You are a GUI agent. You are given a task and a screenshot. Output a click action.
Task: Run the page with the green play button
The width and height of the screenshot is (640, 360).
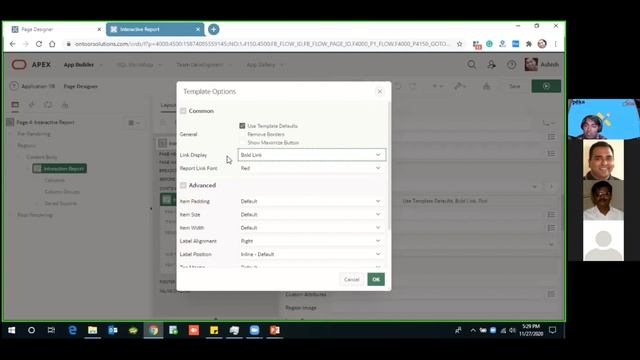(x=546, y=86)
